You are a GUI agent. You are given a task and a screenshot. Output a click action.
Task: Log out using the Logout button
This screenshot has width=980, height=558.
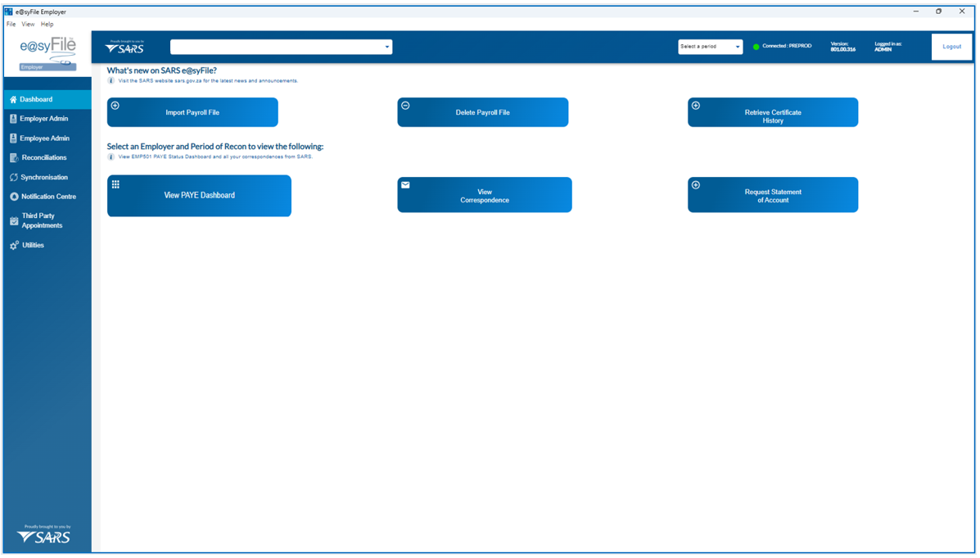tap(951, 47)
